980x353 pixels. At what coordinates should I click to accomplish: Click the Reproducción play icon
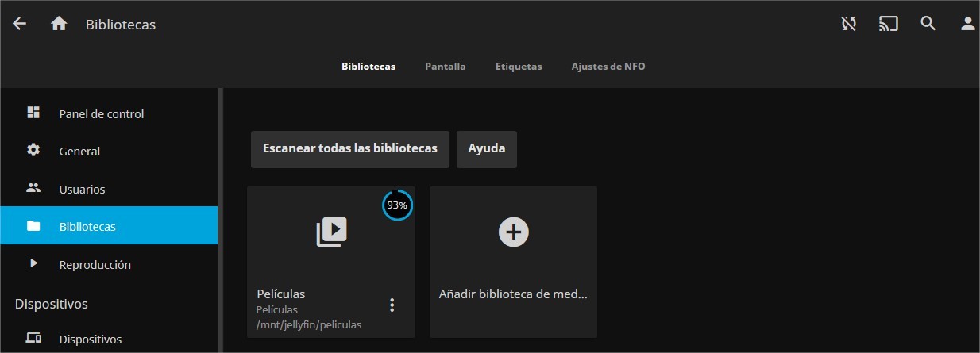coord(33,263)
